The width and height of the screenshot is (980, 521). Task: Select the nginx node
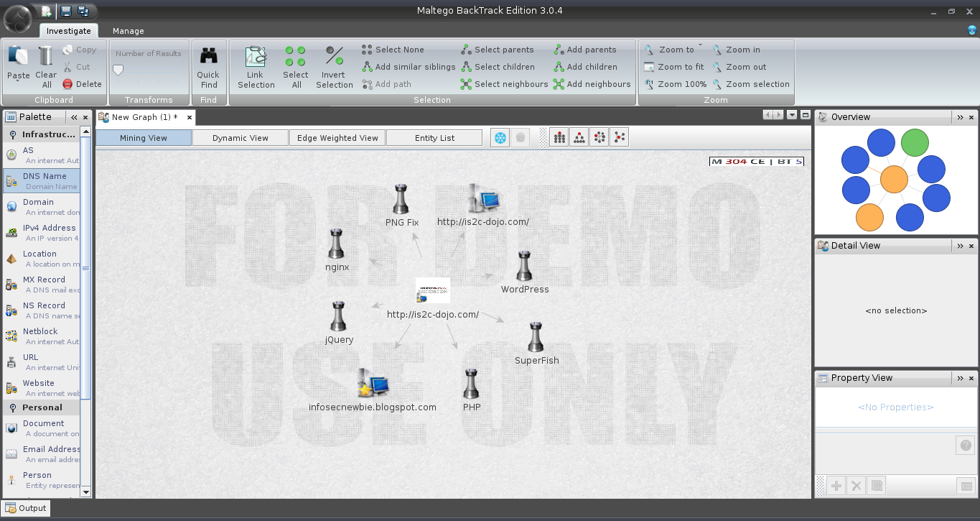coord(337,250)
